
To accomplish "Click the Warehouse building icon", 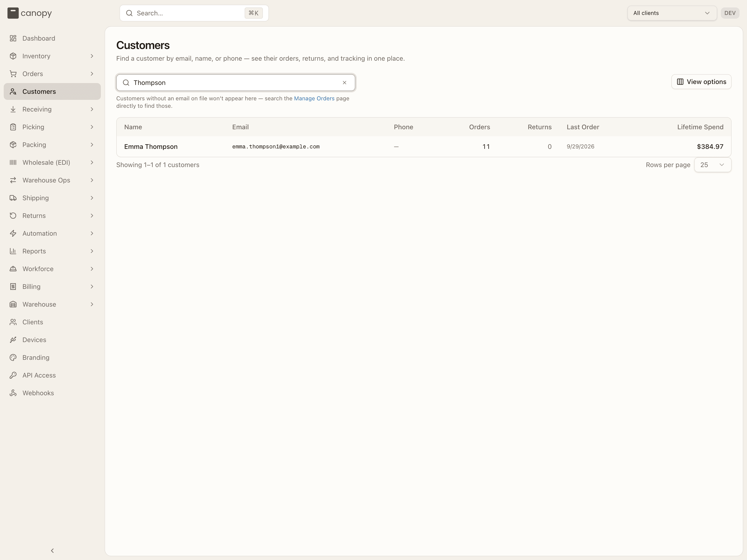I will pos(13,304).
